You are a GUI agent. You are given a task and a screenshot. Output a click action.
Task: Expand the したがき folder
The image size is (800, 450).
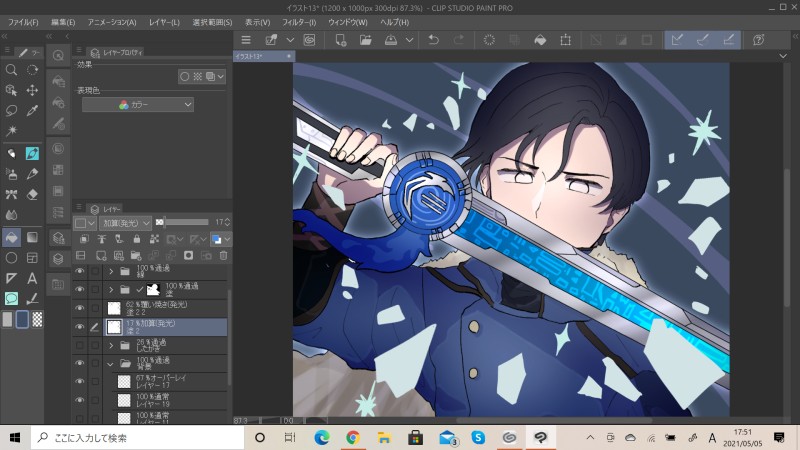(111, 345)
